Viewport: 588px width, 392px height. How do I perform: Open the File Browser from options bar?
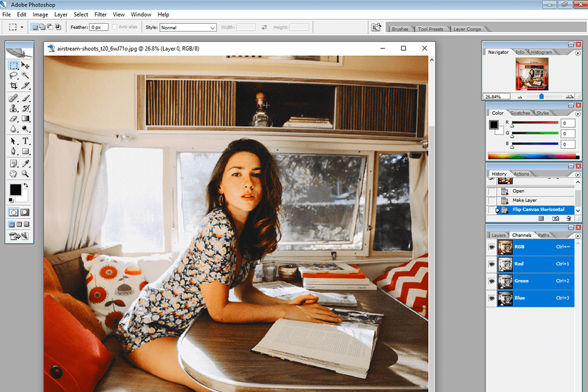pyautogui.click(x=375, y=28)
